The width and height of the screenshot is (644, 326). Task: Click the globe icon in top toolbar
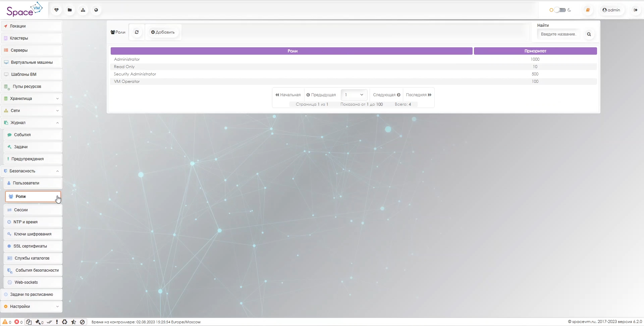pyautogui.click(x=96, y=10)
